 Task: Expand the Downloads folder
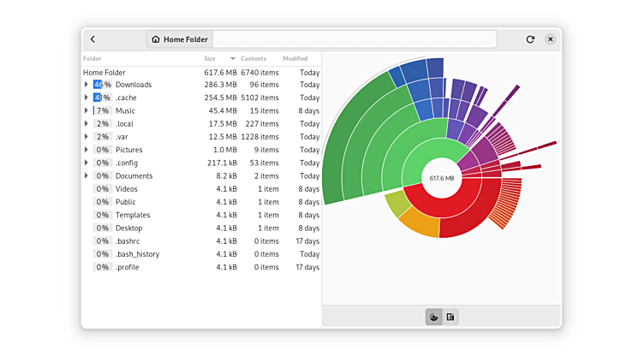tap(86, 85)
